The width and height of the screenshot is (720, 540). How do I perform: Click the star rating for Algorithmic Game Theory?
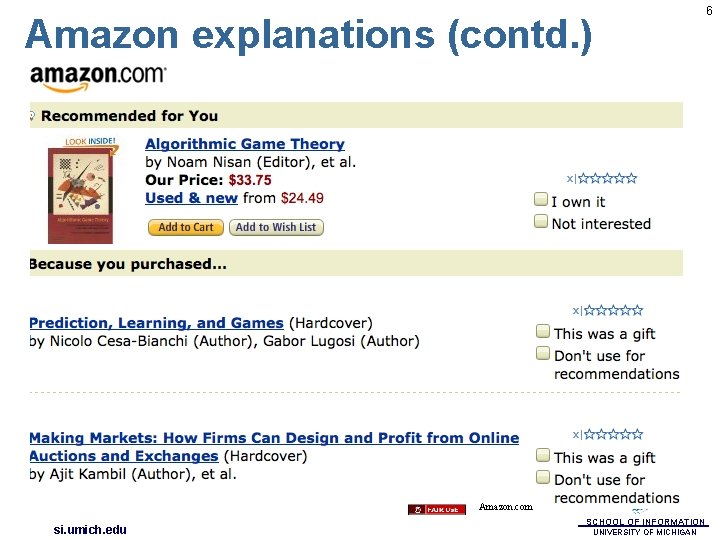[x=608, y=179]
